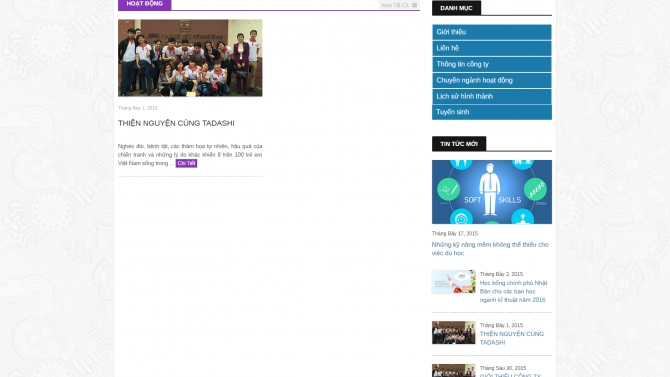Select Thông tin công ty category
Viewport: 670px width, 377px height.
click(x=491, y=64)
